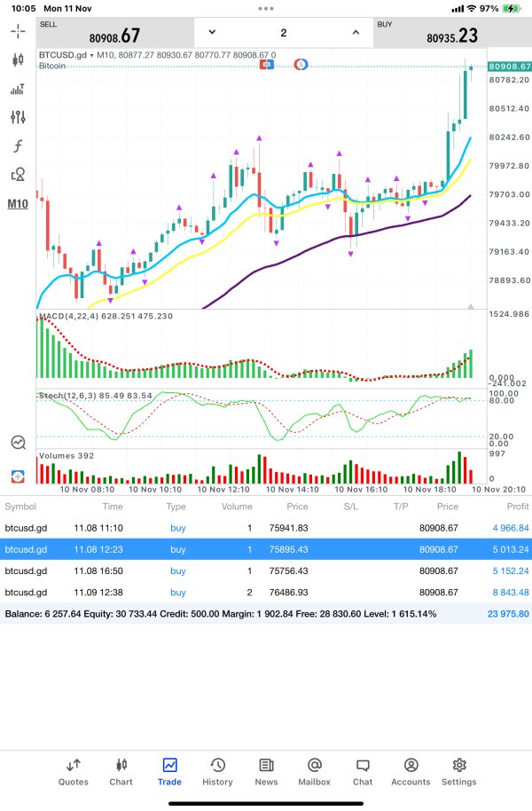Sort by Volume column header

coord(237,507)
